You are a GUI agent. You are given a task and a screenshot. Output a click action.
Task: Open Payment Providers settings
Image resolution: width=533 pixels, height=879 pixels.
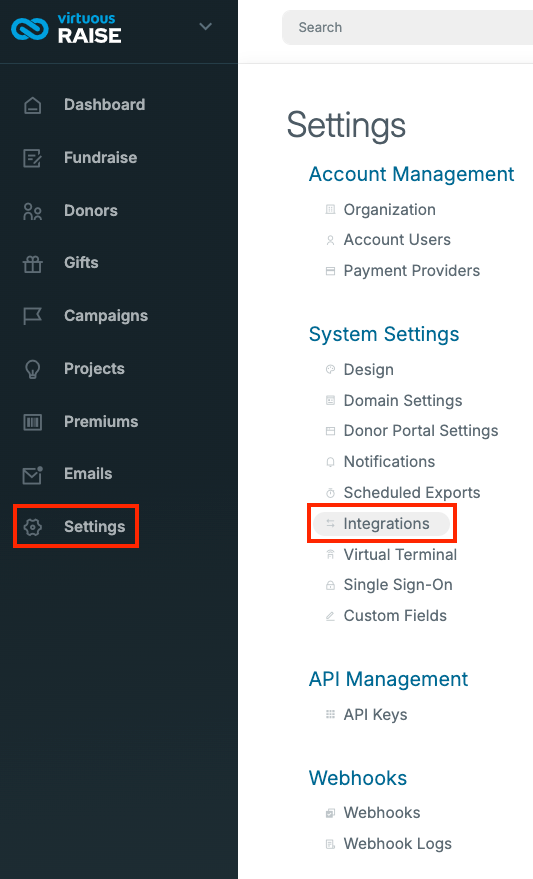tap(411, 271)
